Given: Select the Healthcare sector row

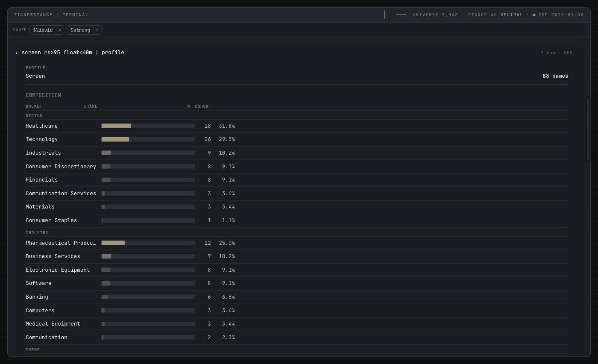Looking at the screenshot, I should pos(297,126).
